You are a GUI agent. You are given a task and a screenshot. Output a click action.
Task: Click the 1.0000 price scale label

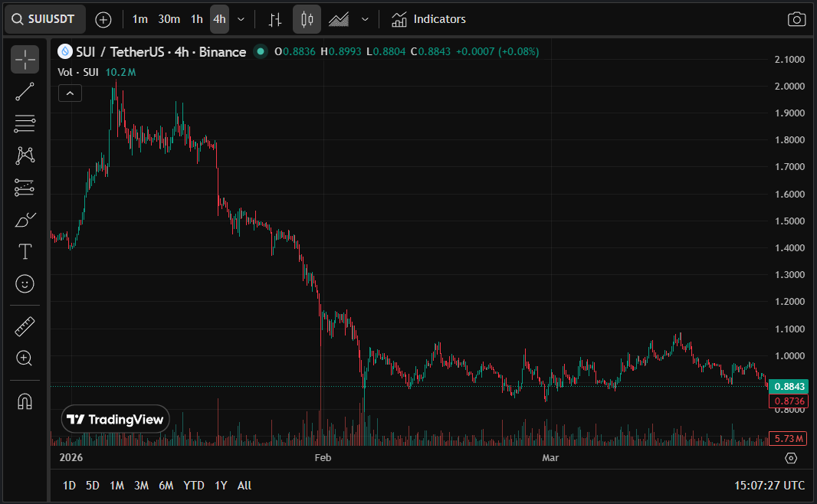pos(789,356)
